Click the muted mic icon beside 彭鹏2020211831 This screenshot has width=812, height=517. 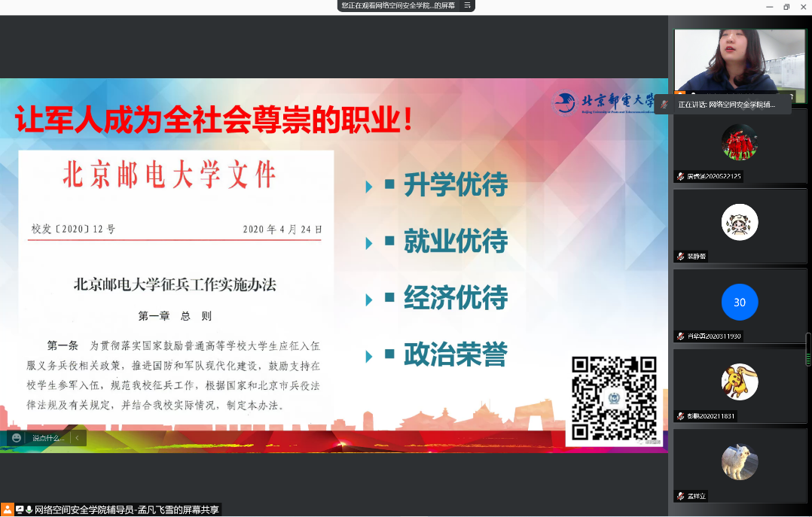point(680,416)
